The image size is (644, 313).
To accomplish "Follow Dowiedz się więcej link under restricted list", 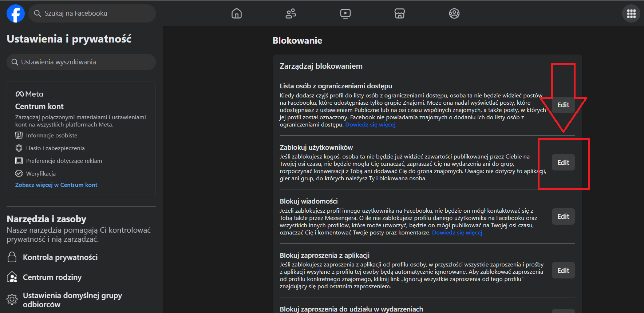I will click(x=370, y=125).
